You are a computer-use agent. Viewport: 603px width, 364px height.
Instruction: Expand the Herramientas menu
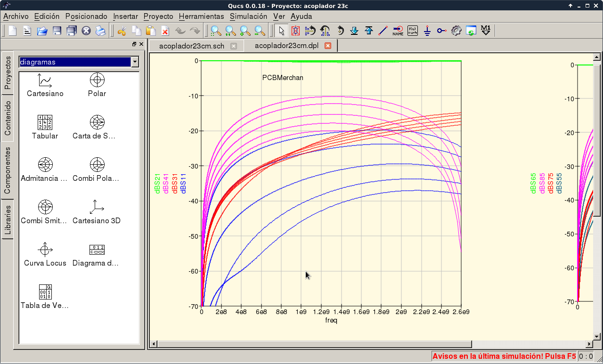(201, 16)
